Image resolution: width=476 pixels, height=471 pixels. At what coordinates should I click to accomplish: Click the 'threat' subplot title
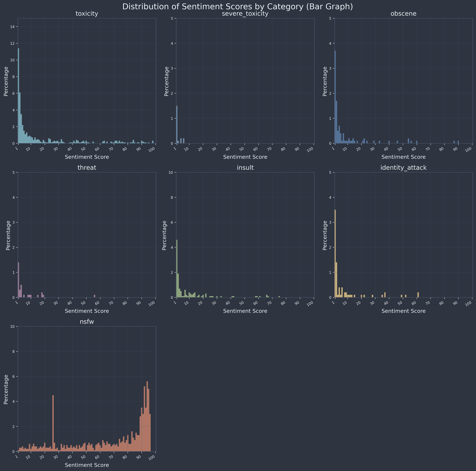point(87,168)
